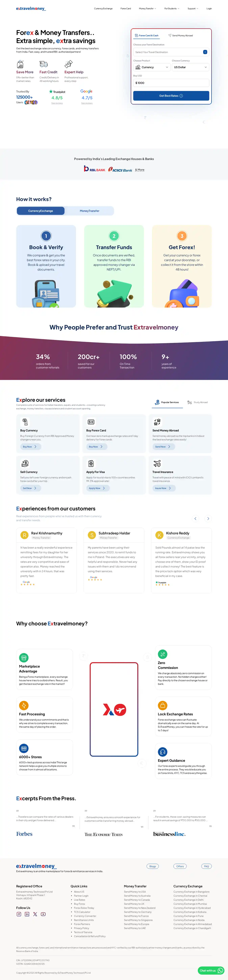
Task: Open the US Dollar currency dropdown
Action: coord(190,67)
